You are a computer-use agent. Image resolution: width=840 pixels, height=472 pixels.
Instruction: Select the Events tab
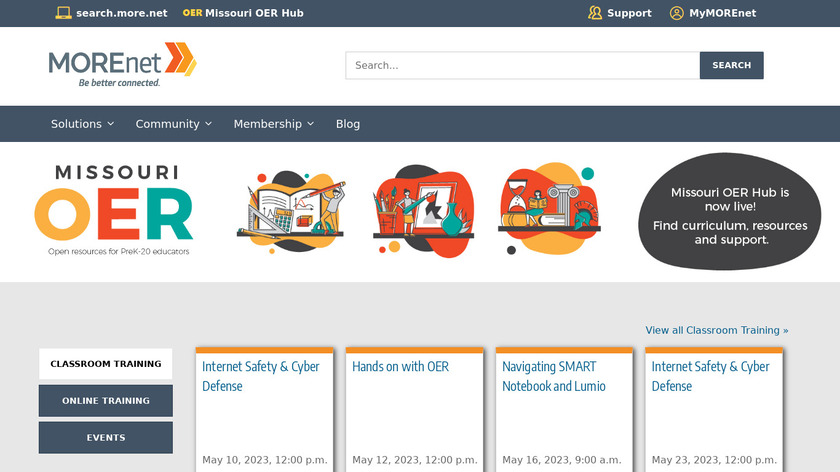(106, 437)
